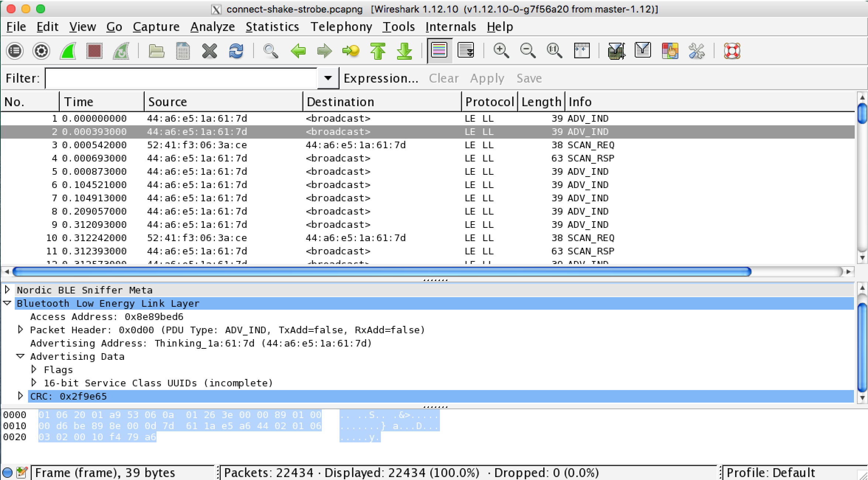The height and width of the screenshot is (480, 868).
Task: Start a new capture with shark fin icon
Action: pos(68,51)
